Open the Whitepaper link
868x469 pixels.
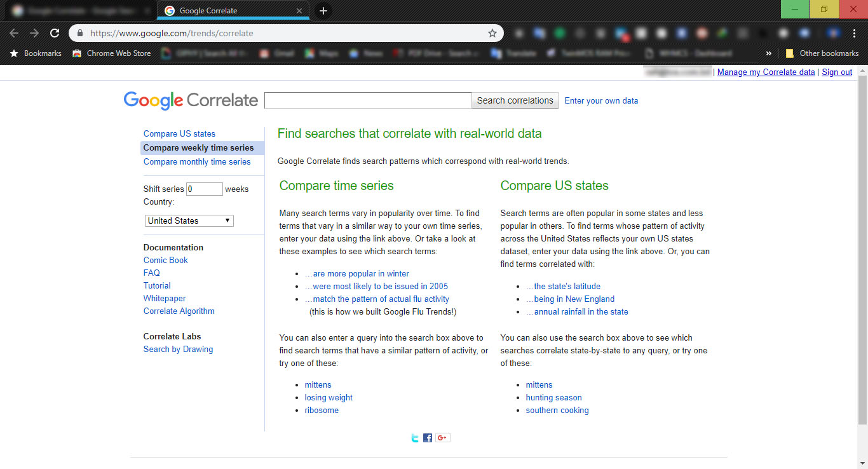click(165, 298)
